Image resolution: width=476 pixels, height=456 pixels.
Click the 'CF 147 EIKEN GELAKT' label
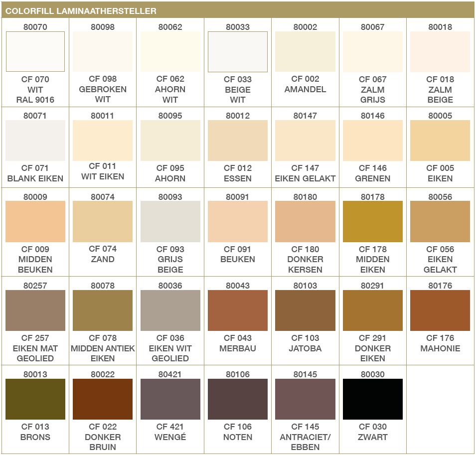point(305,173)
